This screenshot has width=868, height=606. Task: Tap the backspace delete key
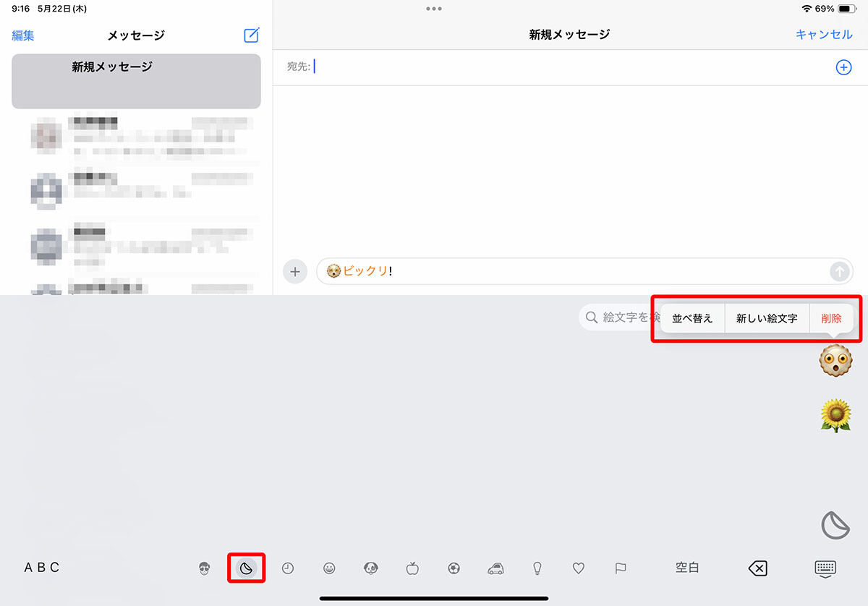pos(757,568)
